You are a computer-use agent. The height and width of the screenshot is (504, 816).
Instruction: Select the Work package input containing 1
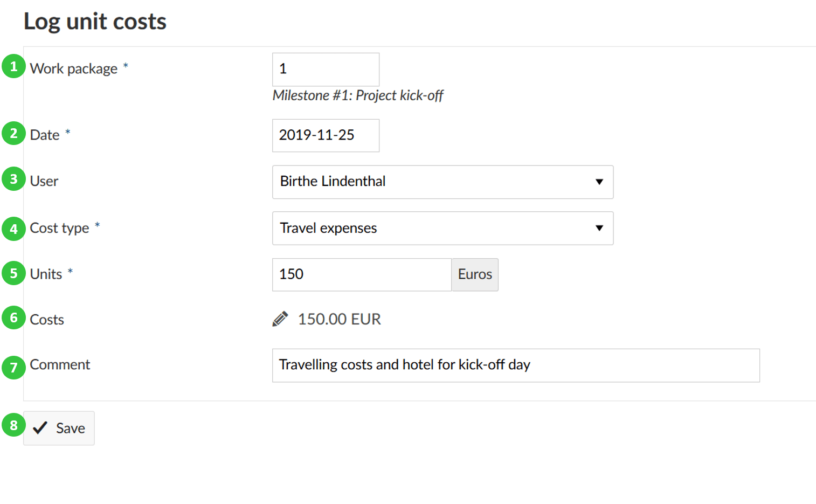pyautogui.click(x=326, y=69)
